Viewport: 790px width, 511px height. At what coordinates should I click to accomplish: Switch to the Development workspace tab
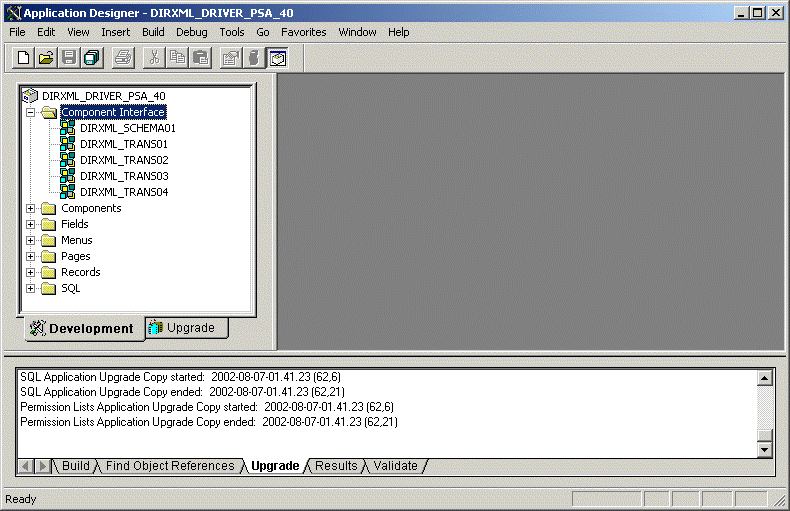click(85, 329)
